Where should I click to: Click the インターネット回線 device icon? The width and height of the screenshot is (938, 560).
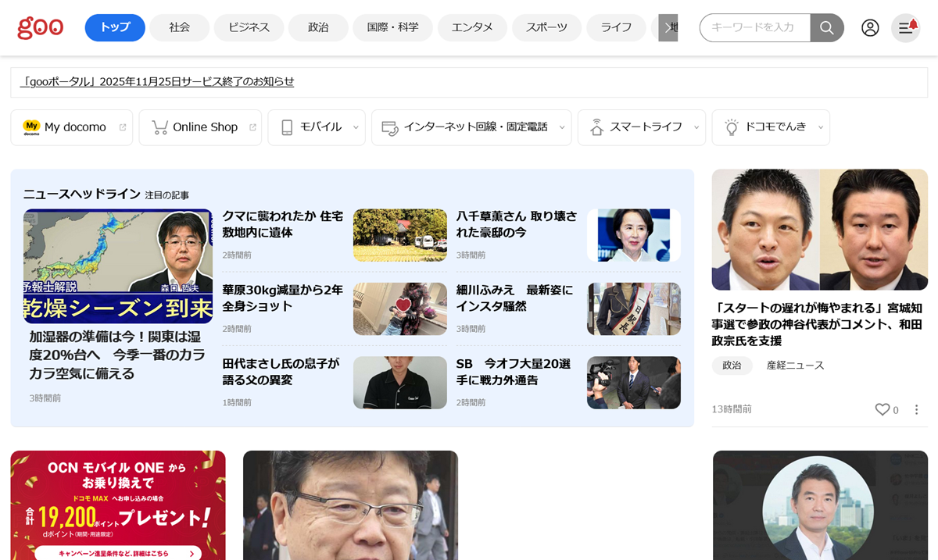390,127
